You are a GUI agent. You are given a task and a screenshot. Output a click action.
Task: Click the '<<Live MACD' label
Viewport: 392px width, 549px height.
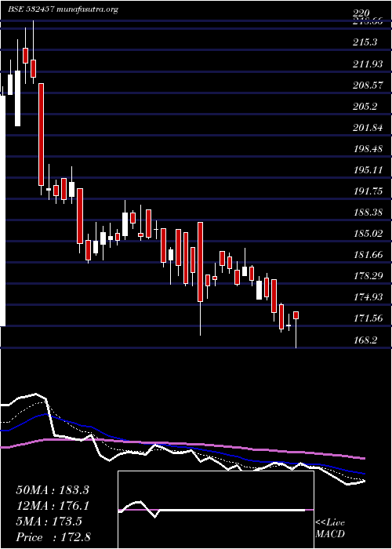(330, 529)
